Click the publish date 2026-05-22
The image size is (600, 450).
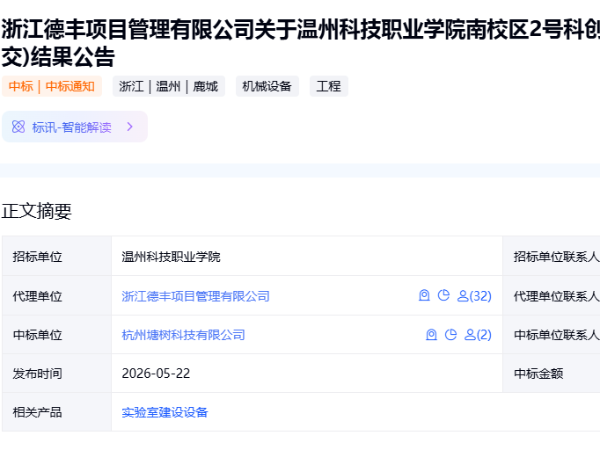[156, 373]
